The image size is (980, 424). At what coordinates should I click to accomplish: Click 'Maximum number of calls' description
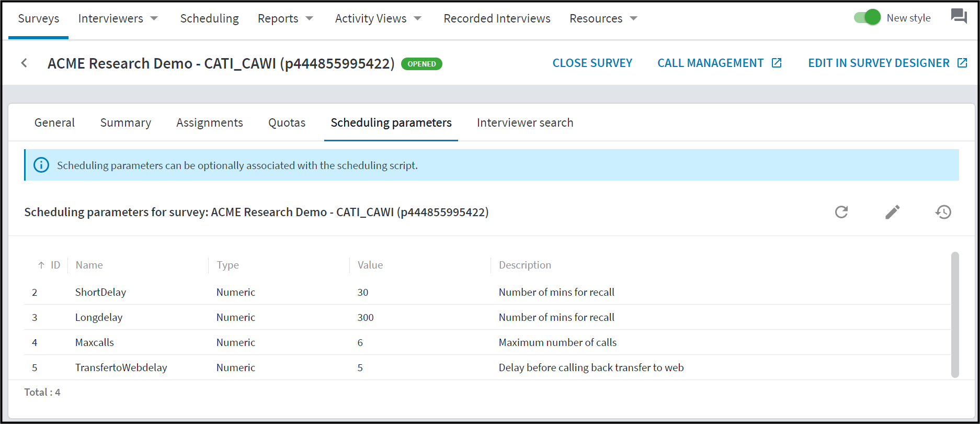[557, 342]
